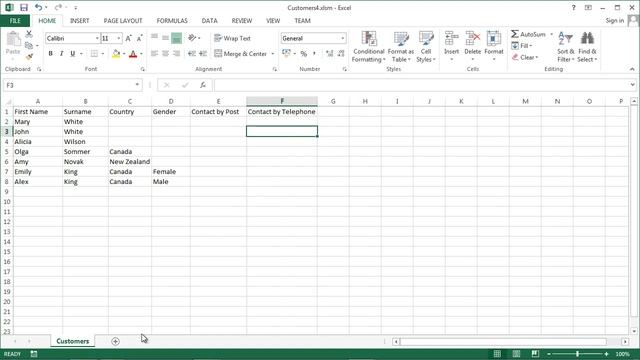Switch to the REVIEW tab
The image size is (640, 360).
[242, 20]
